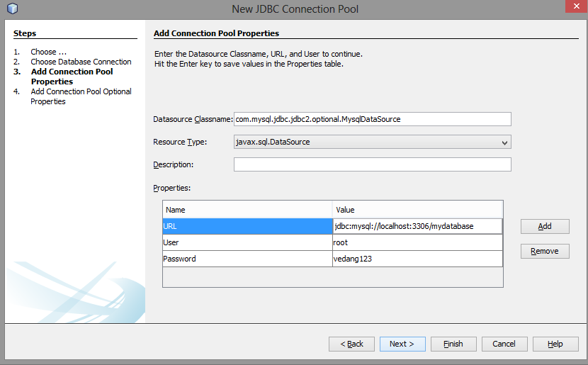This screenshot has width=588, height=365.
Task: Proceed with the Next button
Action: (402, 344)
